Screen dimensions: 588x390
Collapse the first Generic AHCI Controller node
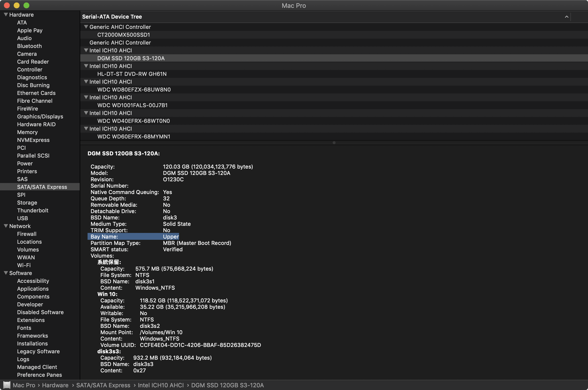click(x=86, y=27)
